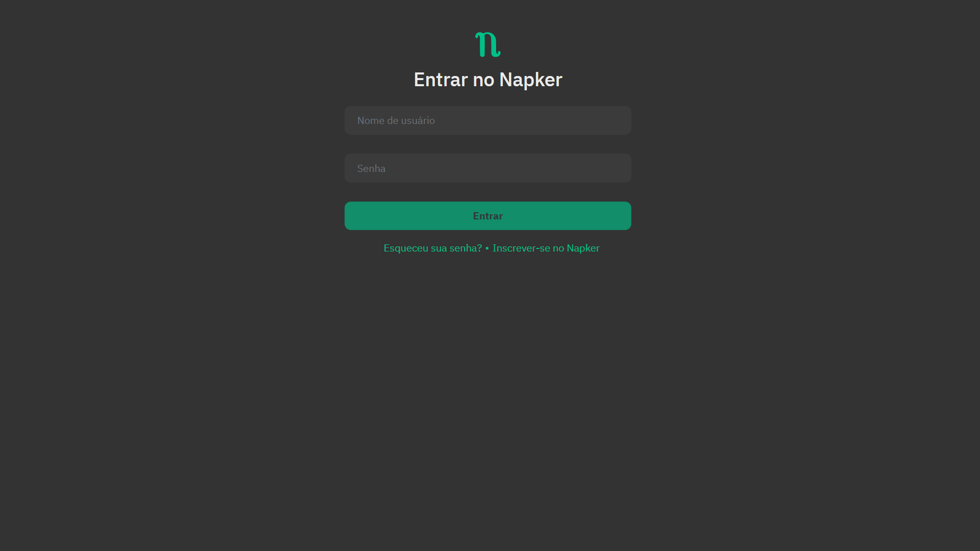Screen dimensions: 980x551
Task: Choose the register link beside forgot password
Action: 546,248
